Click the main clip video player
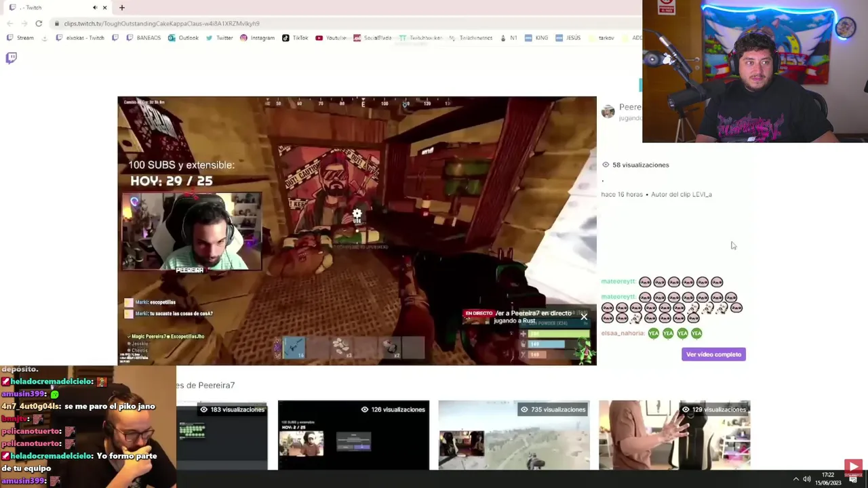Viewport: 868px width, 488px height. click(357, 230)
